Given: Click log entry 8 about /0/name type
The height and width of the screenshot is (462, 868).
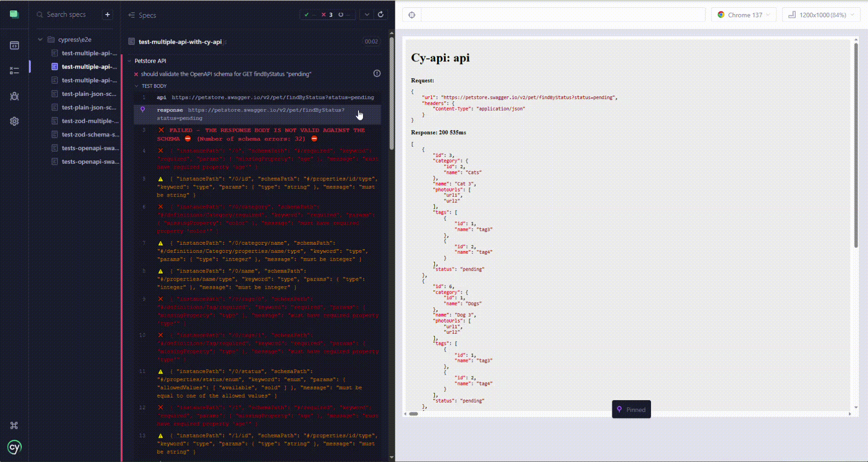Looking at the screenshot, I should pyautogui.click(x=261, y=279).
